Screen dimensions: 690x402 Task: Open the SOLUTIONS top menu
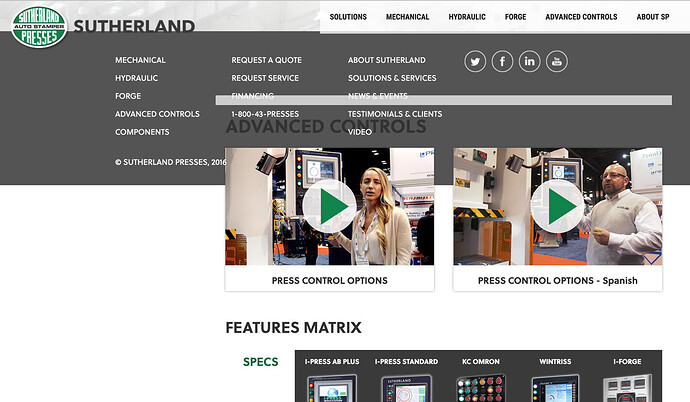(348, 17)
